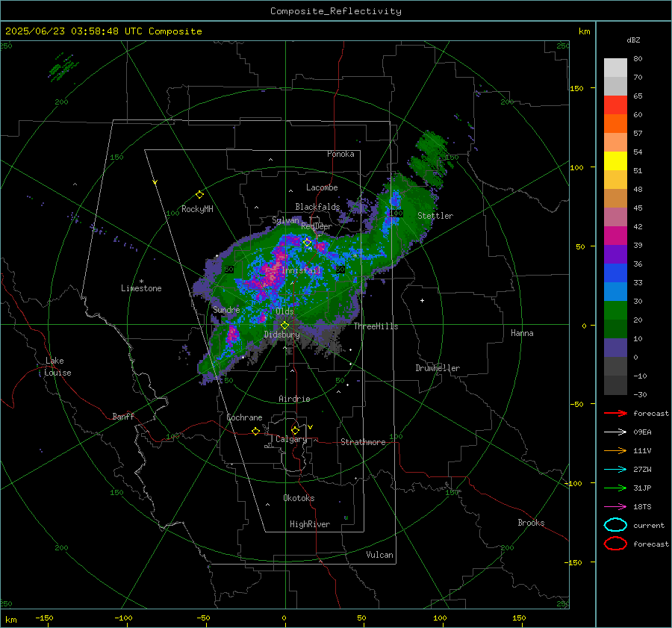Click the Sundre city label
This screenshot has width=672, height=628.
[226, 309]
